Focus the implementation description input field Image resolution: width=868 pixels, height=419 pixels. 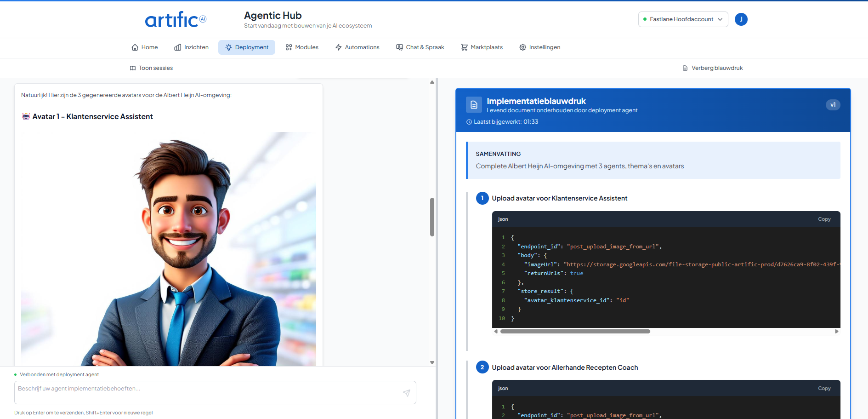pyautogui.click(x=215, y=392)
